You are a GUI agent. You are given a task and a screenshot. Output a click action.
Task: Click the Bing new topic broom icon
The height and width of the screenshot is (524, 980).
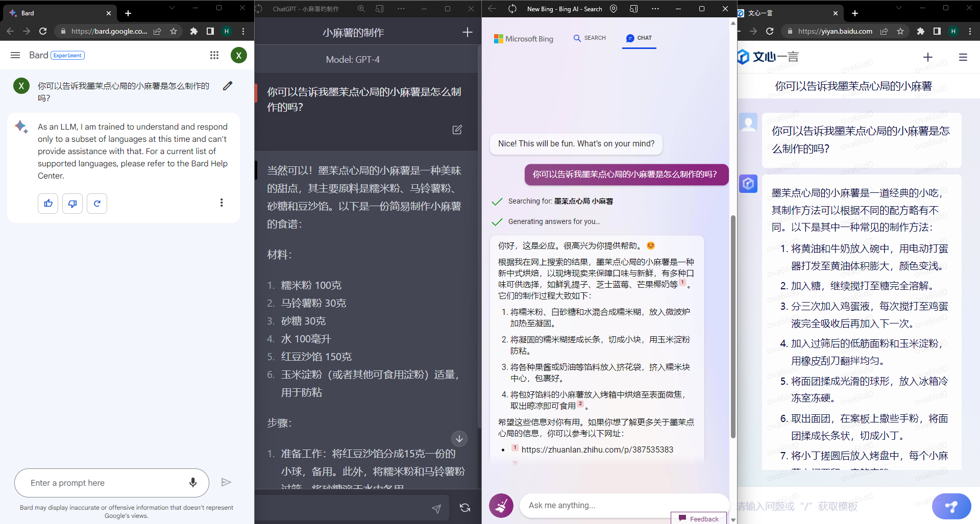point(501,506)
